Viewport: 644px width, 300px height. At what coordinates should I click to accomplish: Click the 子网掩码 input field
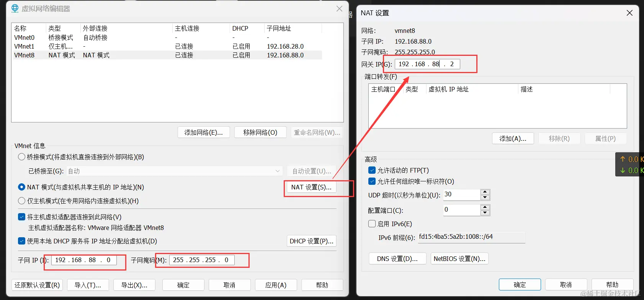coord(202,260)
